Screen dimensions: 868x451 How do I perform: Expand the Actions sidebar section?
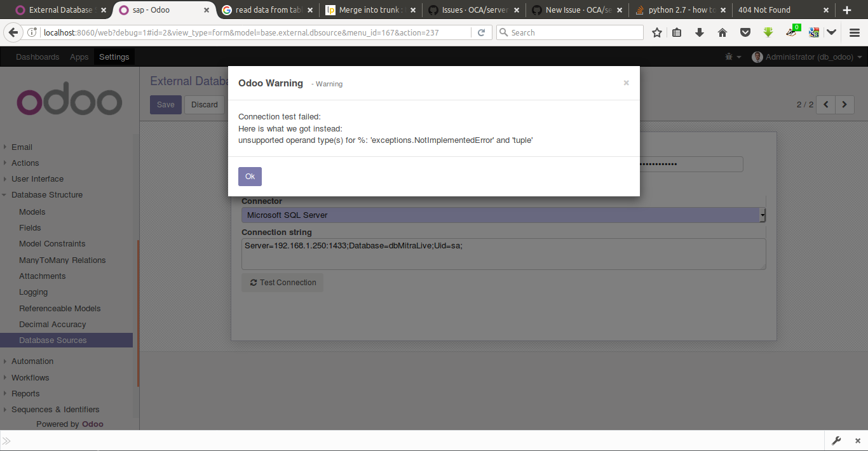[x=25, y=163]
